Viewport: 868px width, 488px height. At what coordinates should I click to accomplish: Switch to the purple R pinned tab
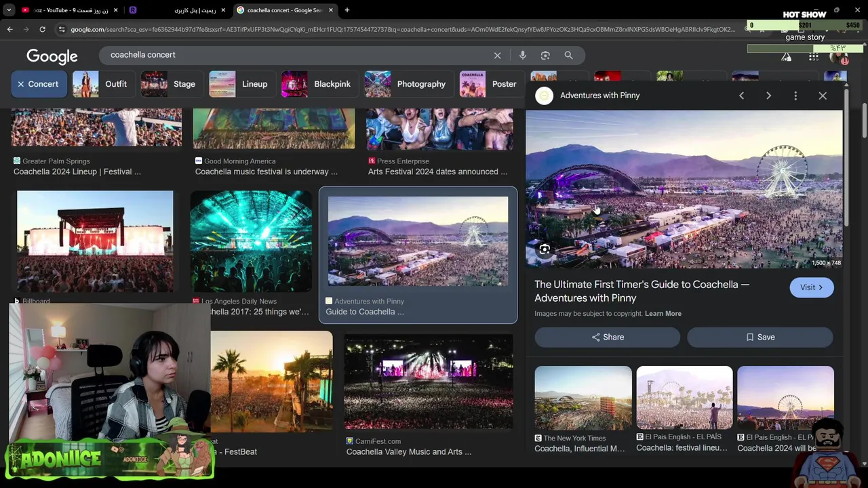(133, 10)
